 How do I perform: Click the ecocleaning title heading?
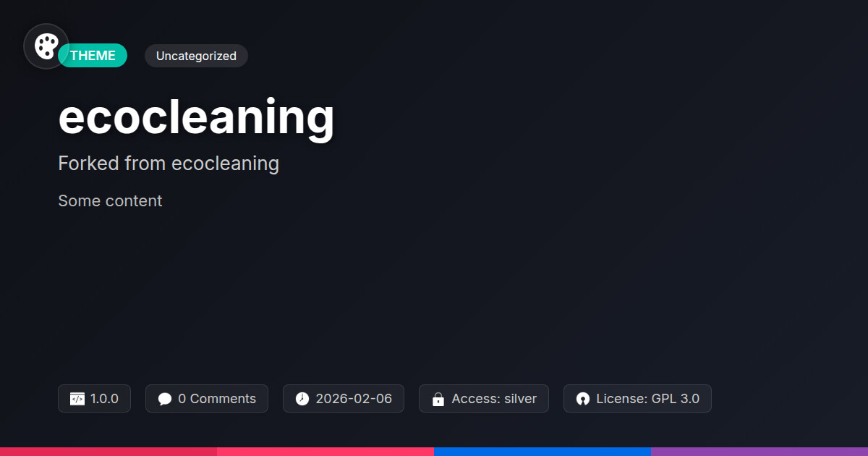click(196, 117)
